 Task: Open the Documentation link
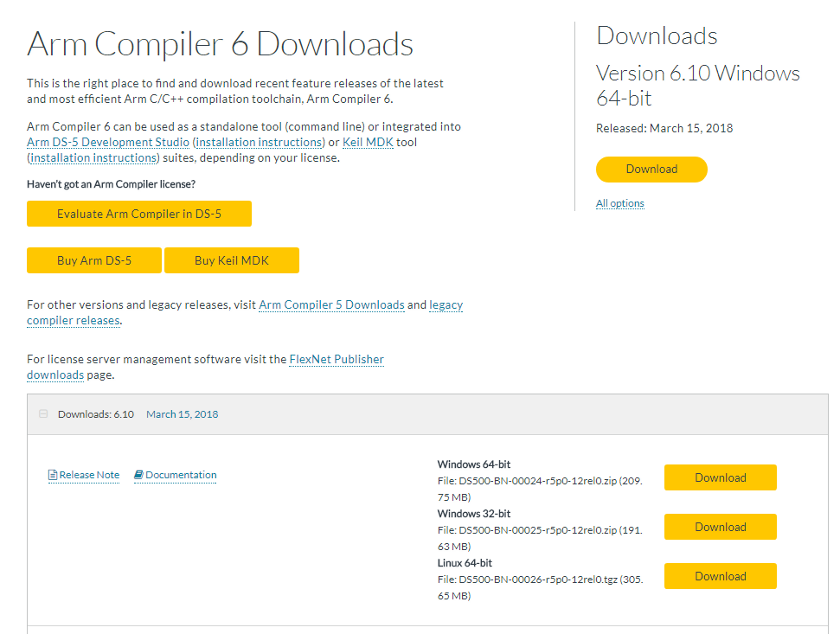181,475
